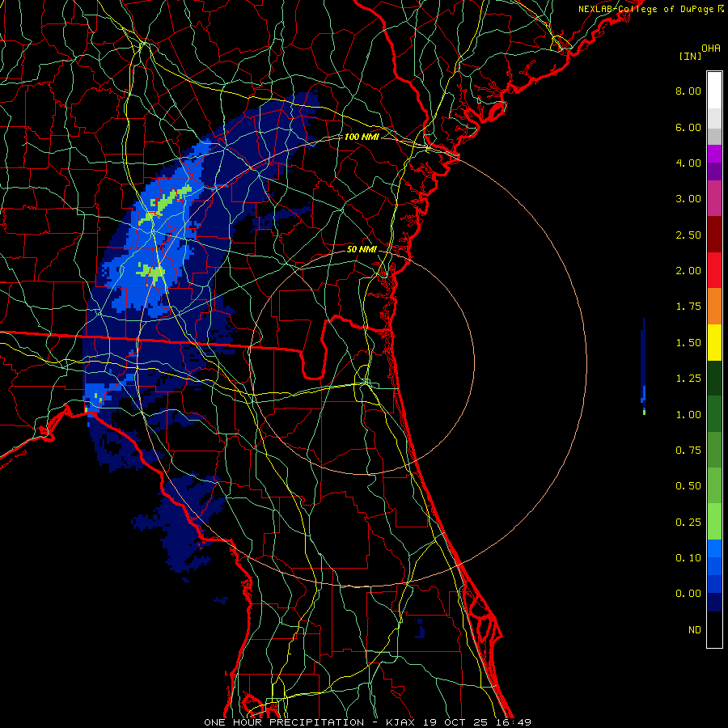Click the 4.00 legend value
The image size is (728, 728).
pyautogui.click(x=688, y=163)
